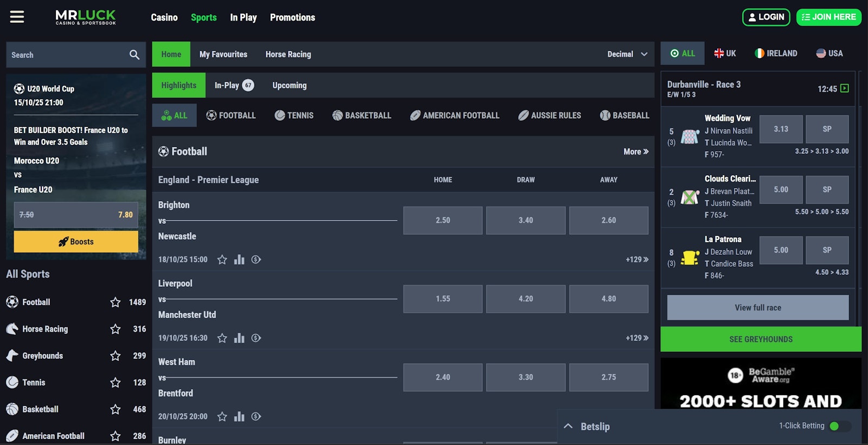Expand the Betslip panel
The image size is (868, 445).
(x=568, y=427)
